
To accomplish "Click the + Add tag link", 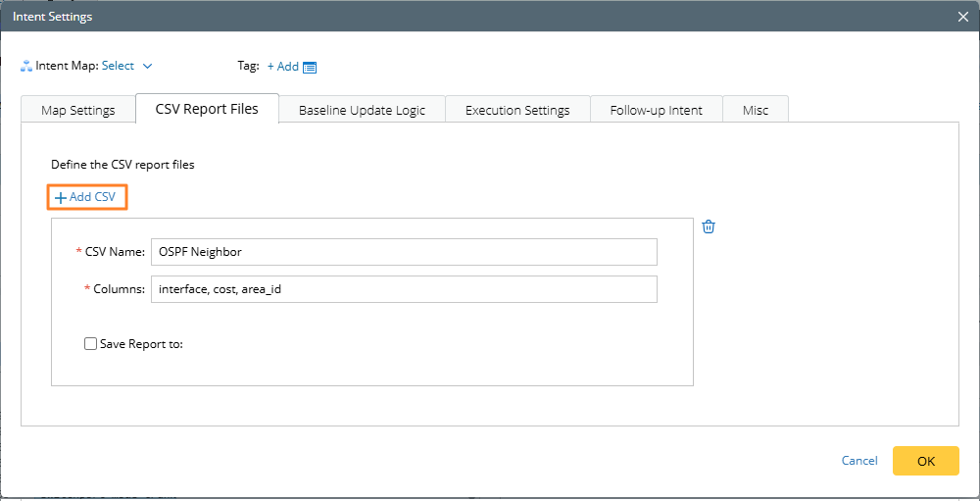I will pos(282,66).
